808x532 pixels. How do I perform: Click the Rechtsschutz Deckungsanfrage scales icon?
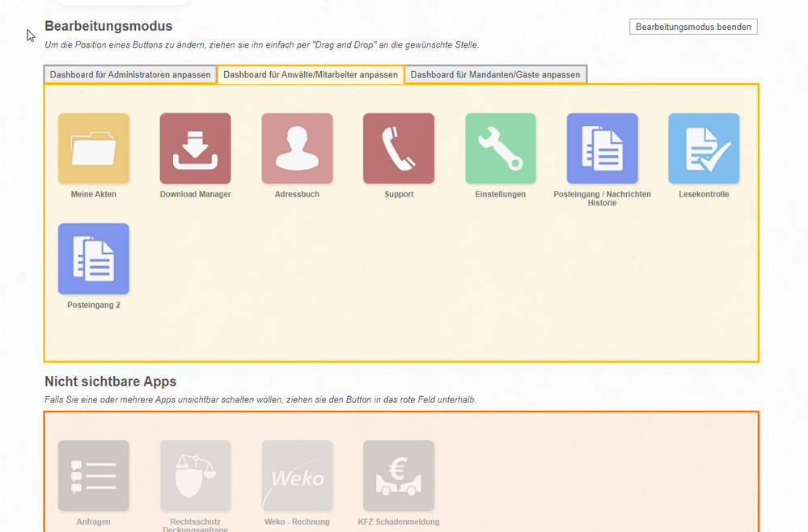tap(195, 475)
